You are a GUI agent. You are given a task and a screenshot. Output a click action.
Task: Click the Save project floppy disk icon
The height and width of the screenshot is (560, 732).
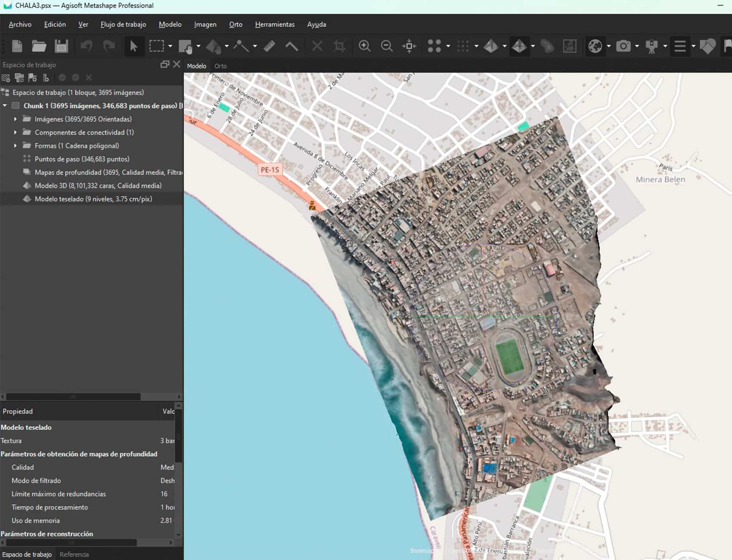(61, 46)
